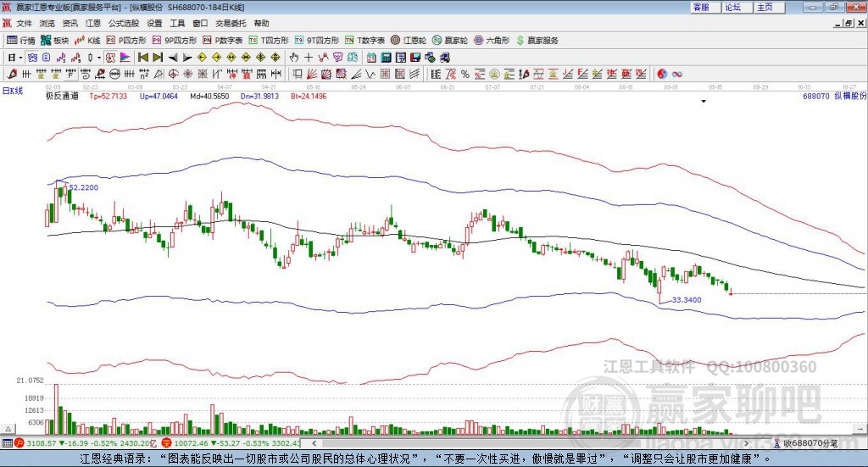Go to 主页 homepage button
The width and height of the screenshot is (868, 467).
765,7
